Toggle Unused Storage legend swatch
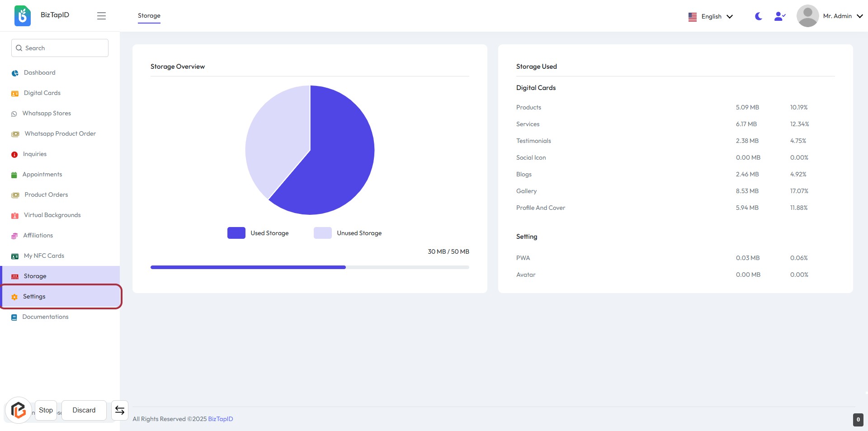The width and height of the screenshot is (868, 431). point(322,233)
